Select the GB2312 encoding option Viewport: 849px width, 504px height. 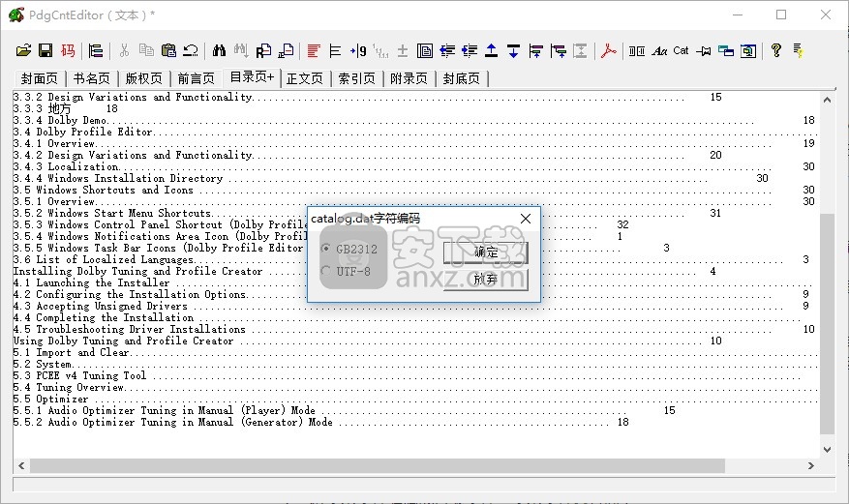point(349,249)
